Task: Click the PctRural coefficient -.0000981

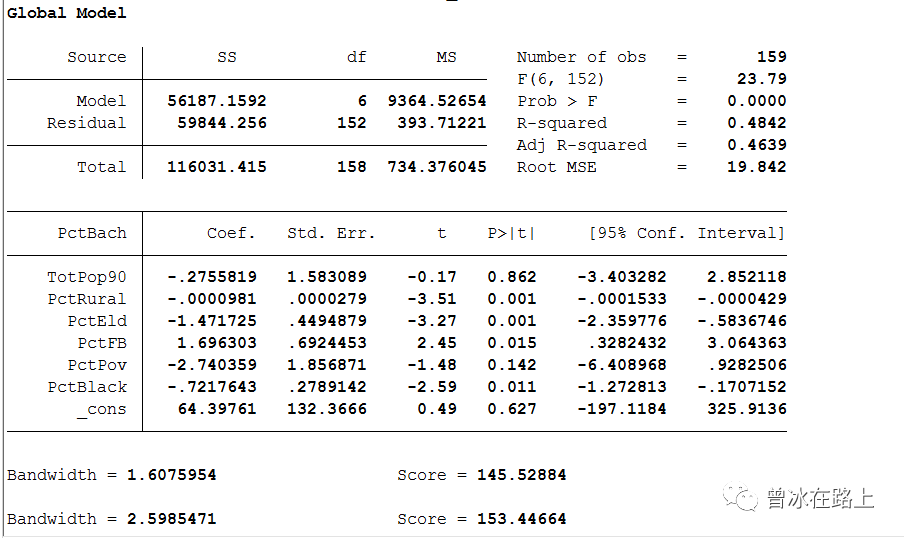Action: (x=212, y=299)
